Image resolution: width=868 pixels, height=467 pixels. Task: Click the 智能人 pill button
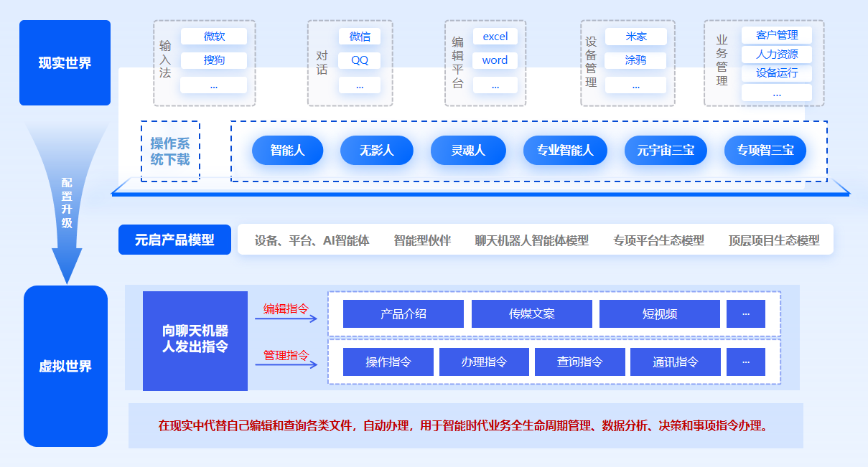[x=287, y=151]
